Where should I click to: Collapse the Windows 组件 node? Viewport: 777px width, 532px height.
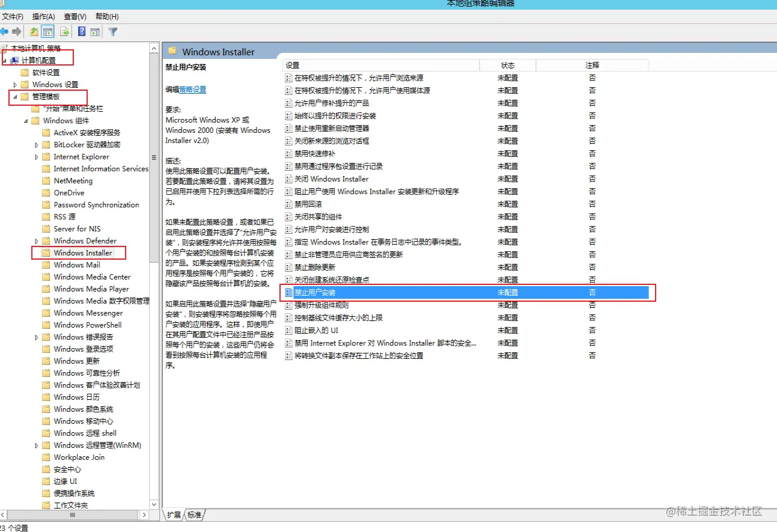point(26,121)
